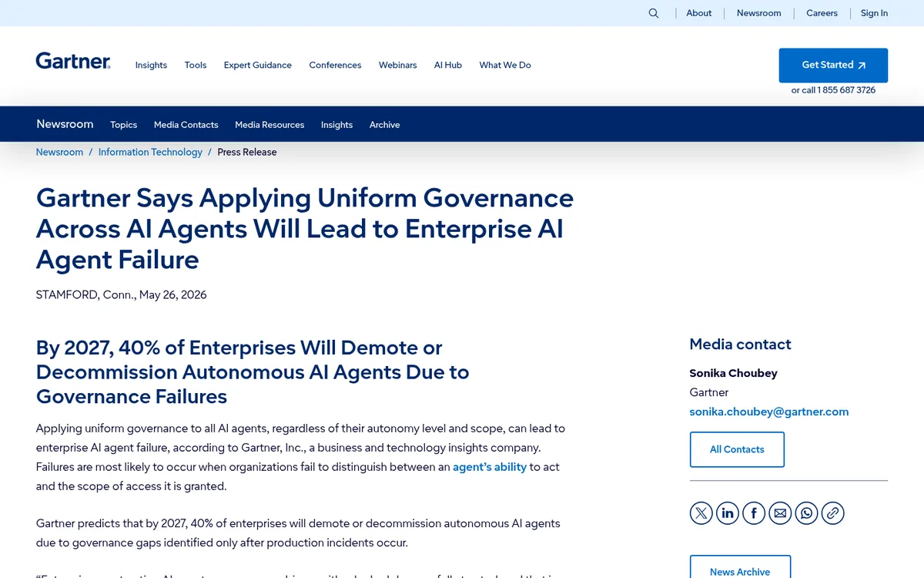This screenshot has width=924, height=578.
Task: Open Media Resources in Newsroom bar
Action: (x=269, y=125)
